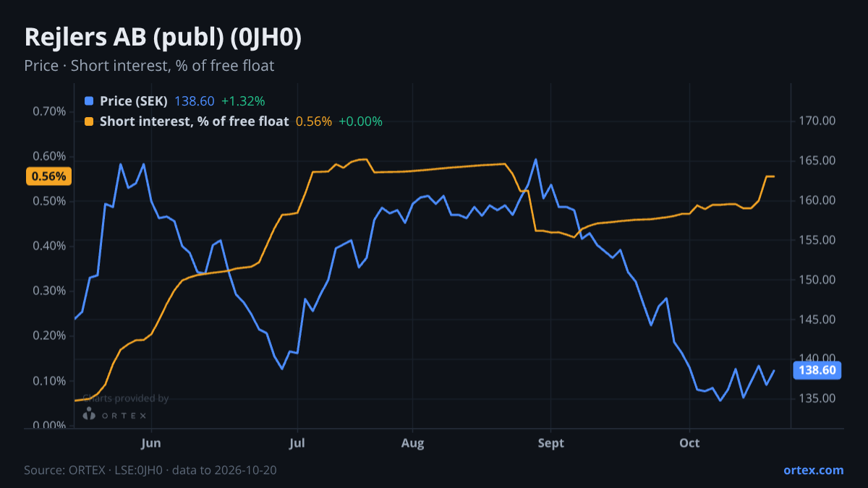This screenshot has height=488, width=868.
Task: Click the orange Short interest legend swatch
Action: tap(89, 121)
